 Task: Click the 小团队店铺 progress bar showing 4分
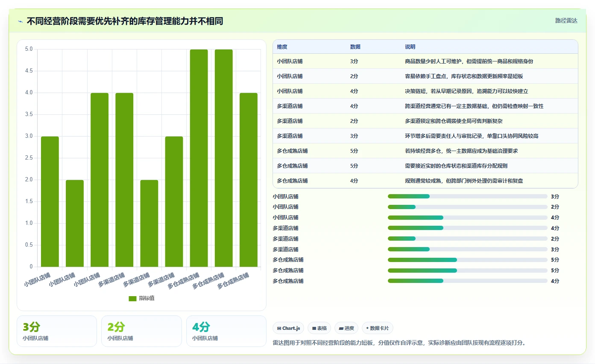point(468,218)
